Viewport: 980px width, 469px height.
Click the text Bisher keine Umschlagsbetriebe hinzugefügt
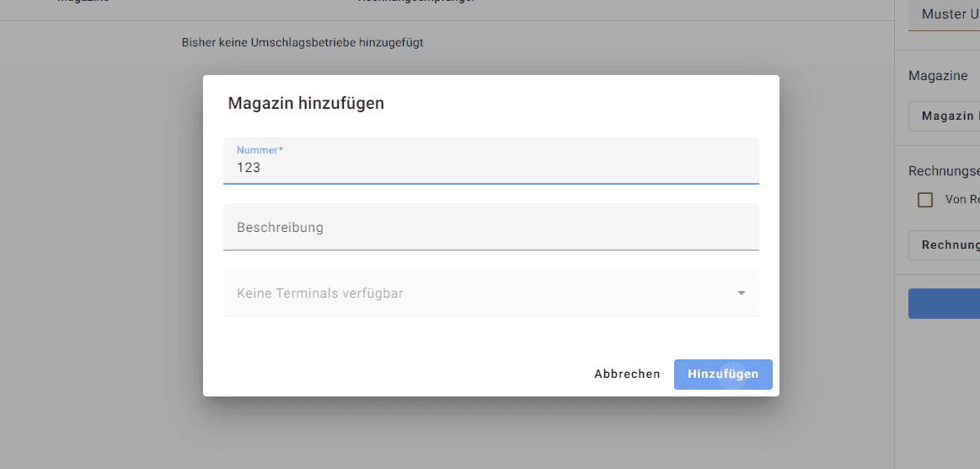[x=303, y=42]
